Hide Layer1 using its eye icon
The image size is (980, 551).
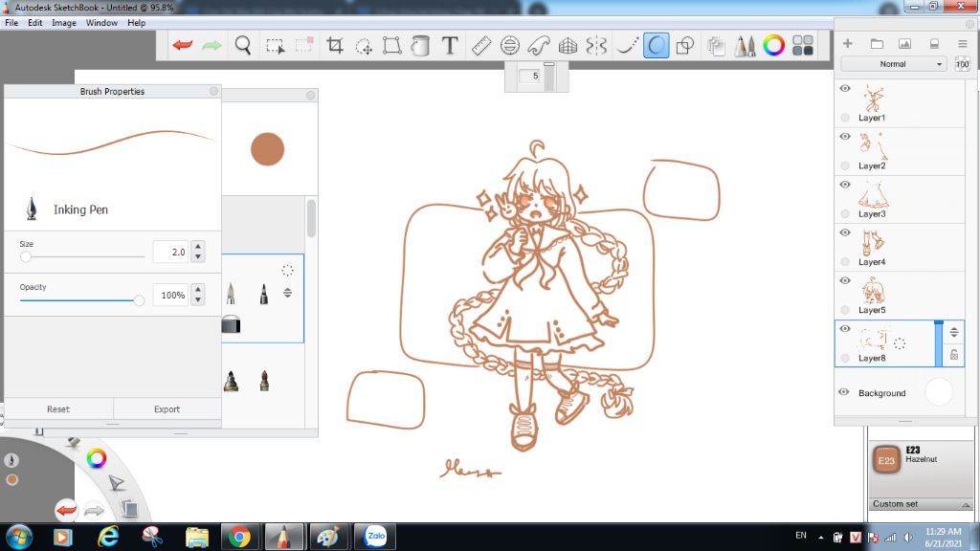845,88
